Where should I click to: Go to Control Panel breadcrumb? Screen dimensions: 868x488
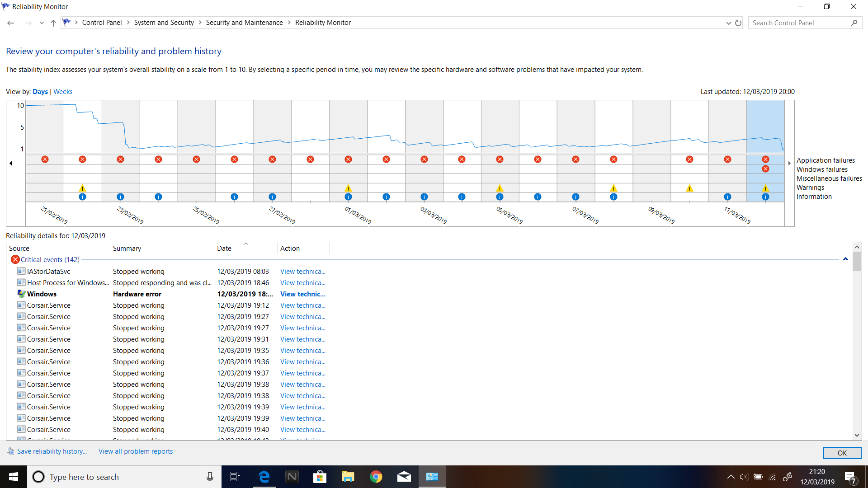pos(102,23)
